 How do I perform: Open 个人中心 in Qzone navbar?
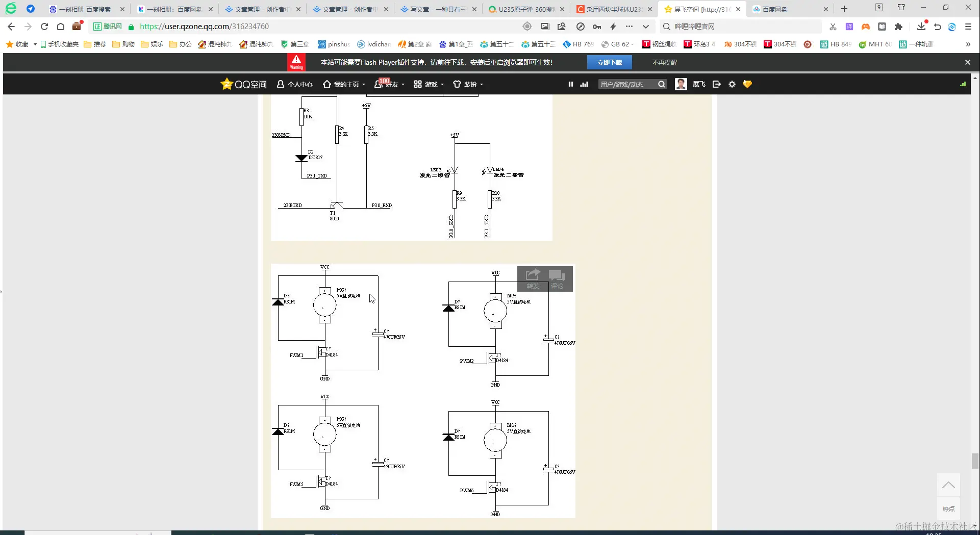pos(294,84)
